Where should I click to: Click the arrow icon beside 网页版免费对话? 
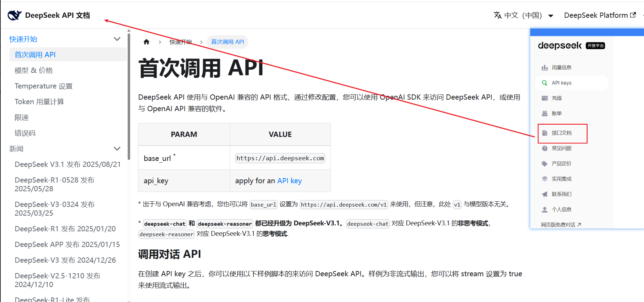pyautogui.click(x=579, y=225)
